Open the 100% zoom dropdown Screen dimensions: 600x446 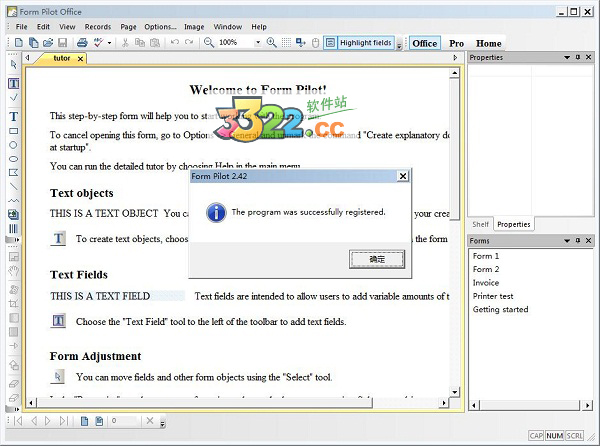pyautogui.click(x=258, y=42)
